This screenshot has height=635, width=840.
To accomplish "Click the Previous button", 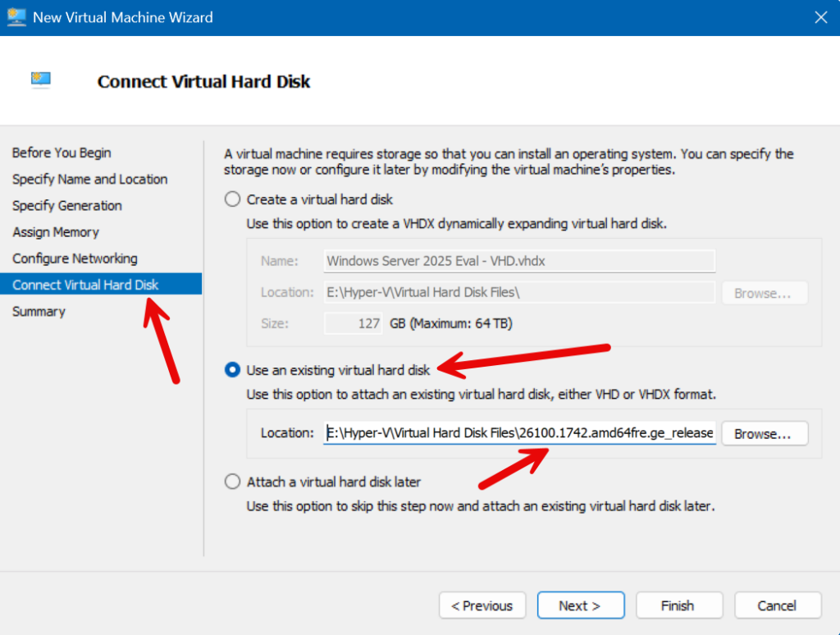I will 482,605.
